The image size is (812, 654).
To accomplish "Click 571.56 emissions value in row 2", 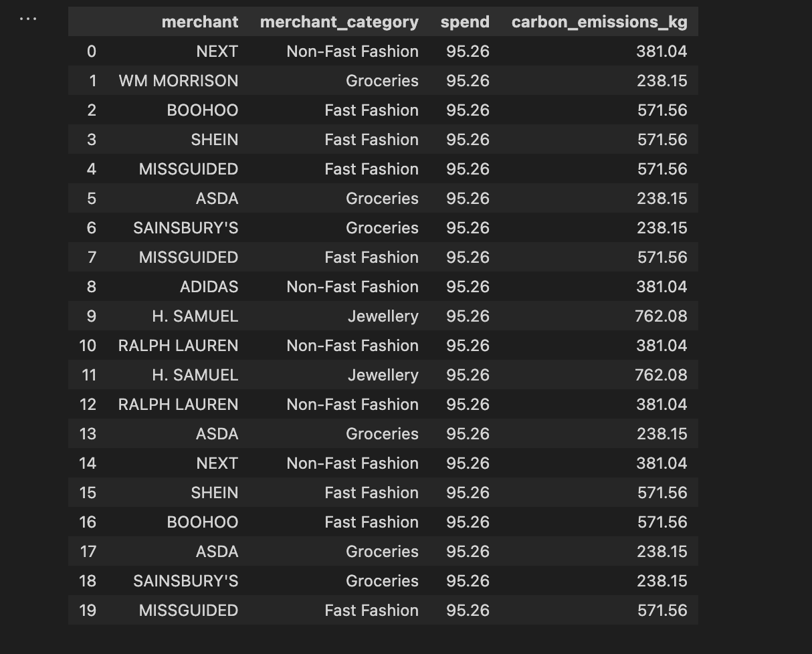I will click(662, 110).
